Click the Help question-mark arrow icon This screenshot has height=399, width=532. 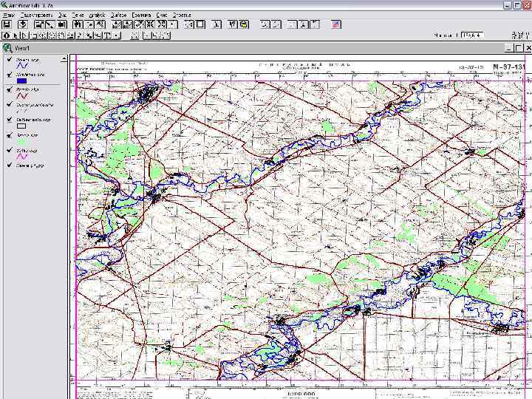233,24
